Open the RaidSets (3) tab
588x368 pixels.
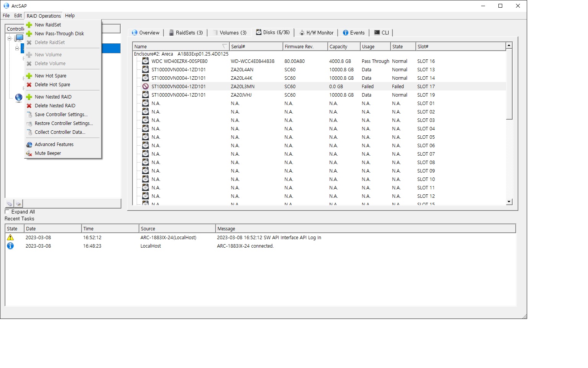186,33
